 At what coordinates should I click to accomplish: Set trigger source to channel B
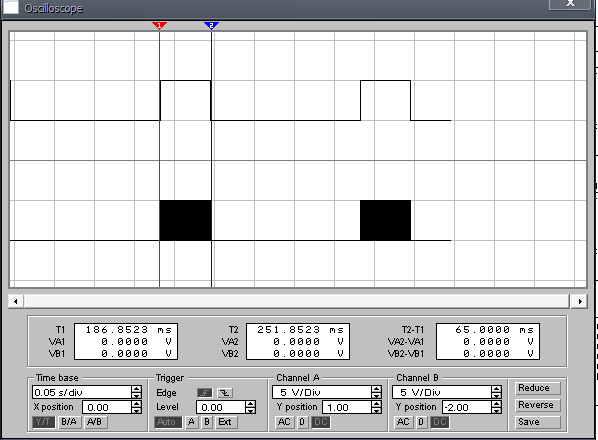point(207,422)
